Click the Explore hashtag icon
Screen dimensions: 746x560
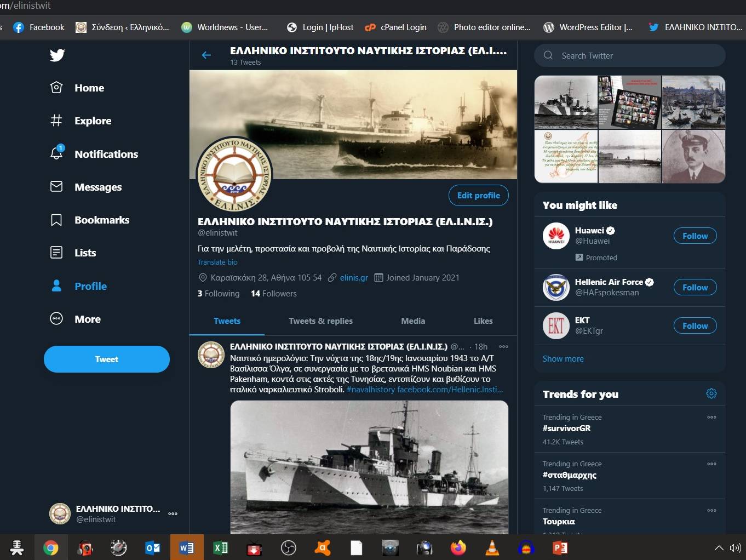[56, 121]
